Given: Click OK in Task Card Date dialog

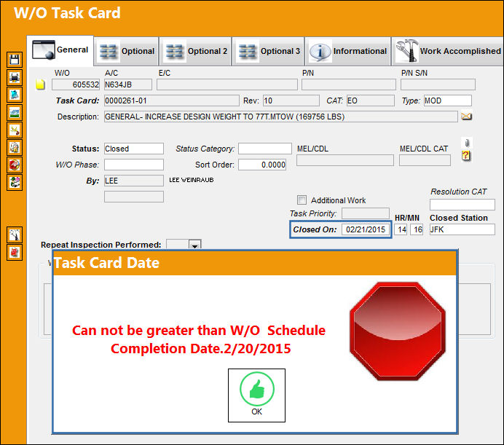Looking at the screenshot, I should pos(256,395).
